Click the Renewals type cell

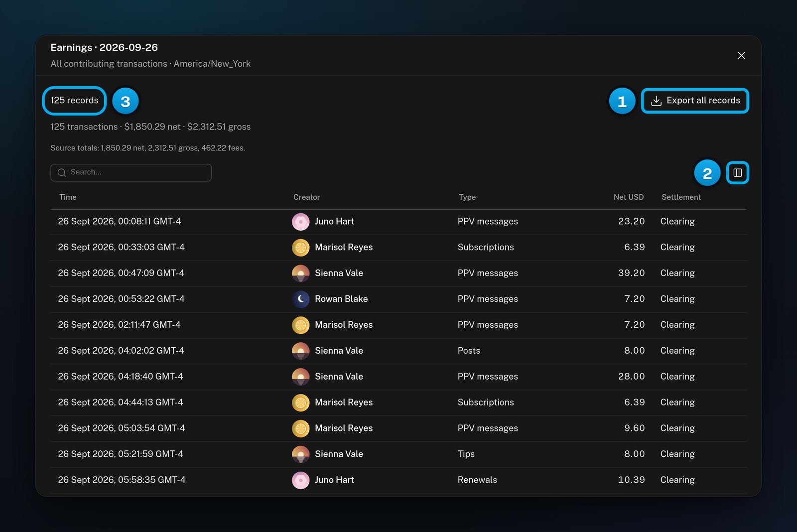[x=477, y=480]
